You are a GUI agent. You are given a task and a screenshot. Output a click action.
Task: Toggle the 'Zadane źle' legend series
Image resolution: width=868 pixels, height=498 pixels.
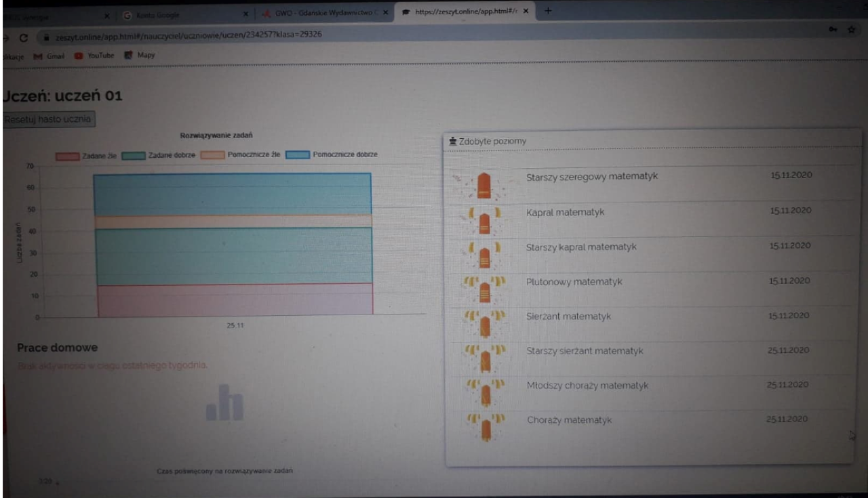point(87,155)
